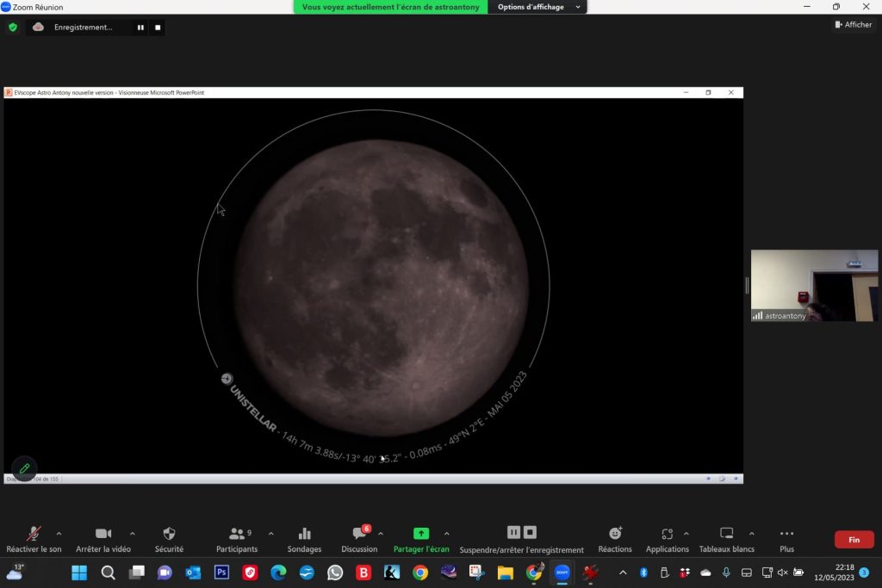
Task: Open Microsoft Edge from the taskbar
Action: [278, 573]
